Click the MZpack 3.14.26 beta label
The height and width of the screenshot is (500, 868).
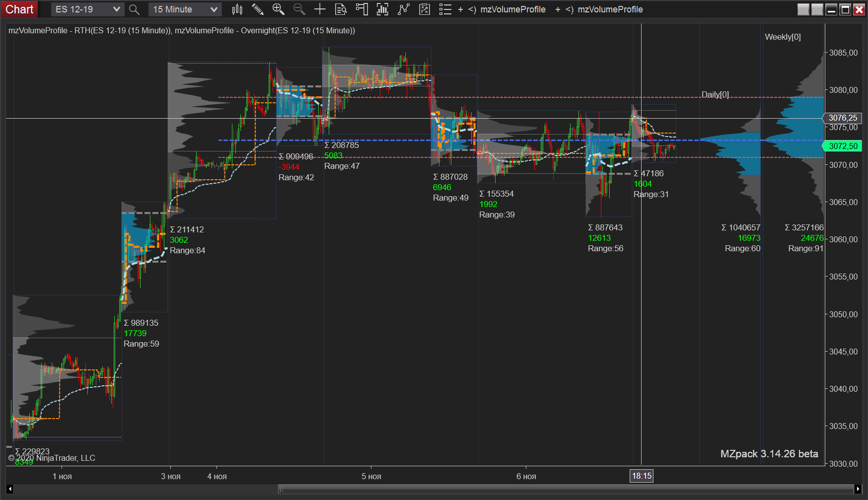769,454
